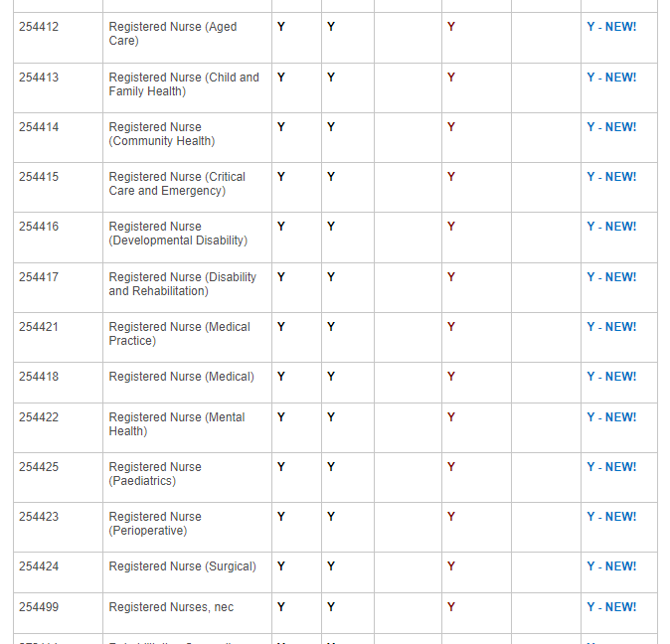Click the red Y in Mental Health row
This screenshot has width=670, height=644.
(x=451, y=417)
